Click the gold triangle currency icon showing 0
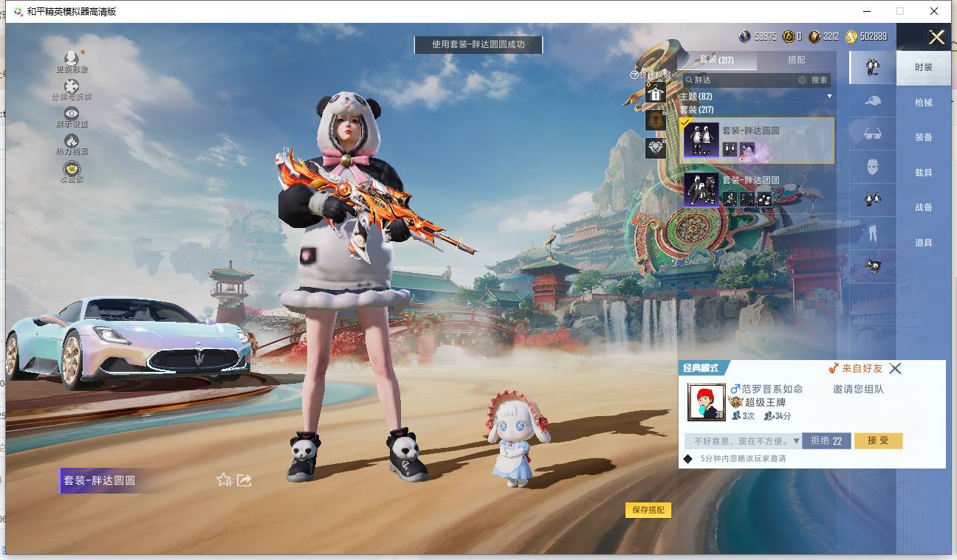This screenshot has height=560, width=957. pyautogui.click(x=789, y=36)
